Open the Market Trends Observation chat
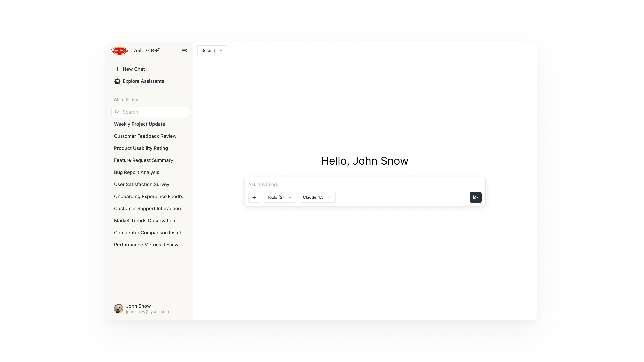The image size is (644, 362). point(145,221)
